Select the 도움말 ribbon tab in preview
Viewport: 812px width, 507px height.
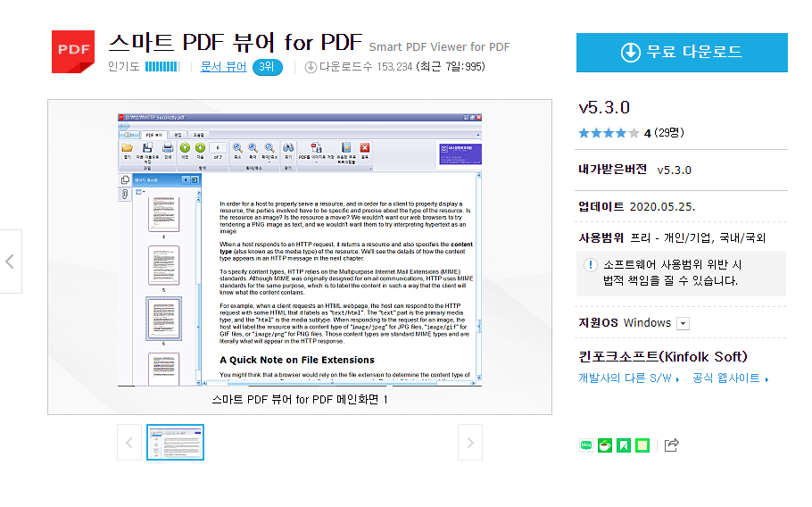click(x=199, y=135)
